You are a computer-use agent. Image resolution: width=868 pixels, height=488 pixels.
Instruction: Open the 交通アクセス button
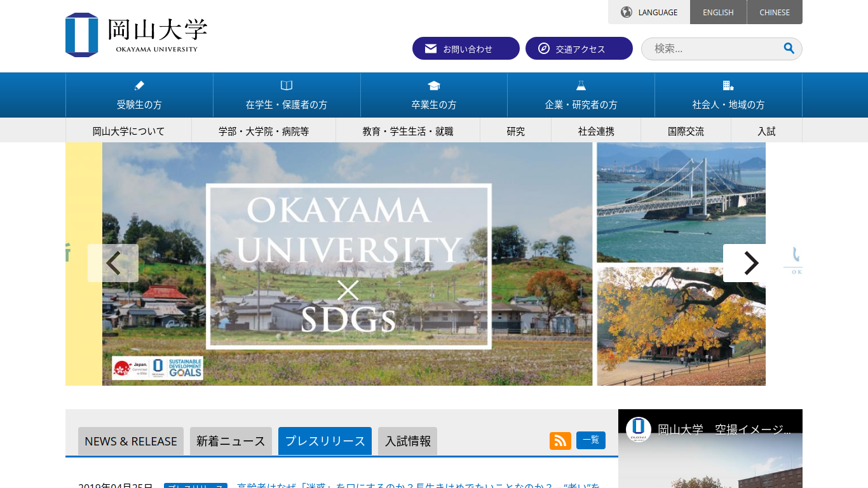[579, 48]
